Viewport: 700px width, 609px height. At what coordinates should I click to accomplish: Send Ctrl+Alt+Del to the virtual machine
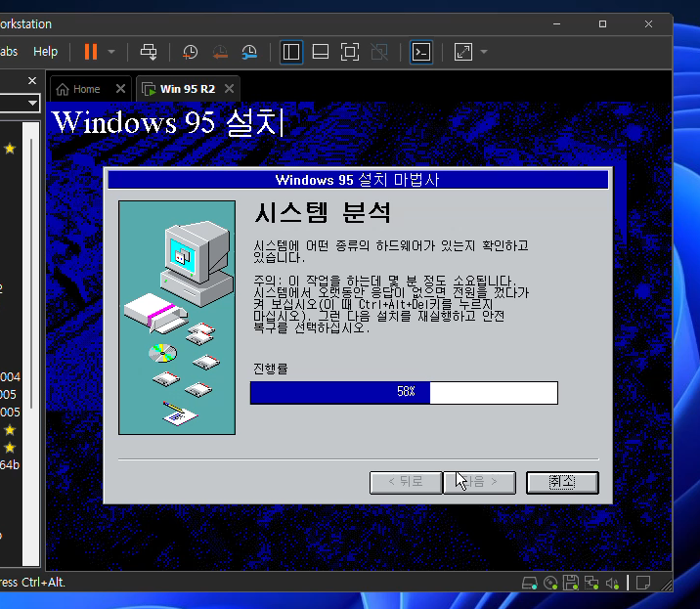149,52
